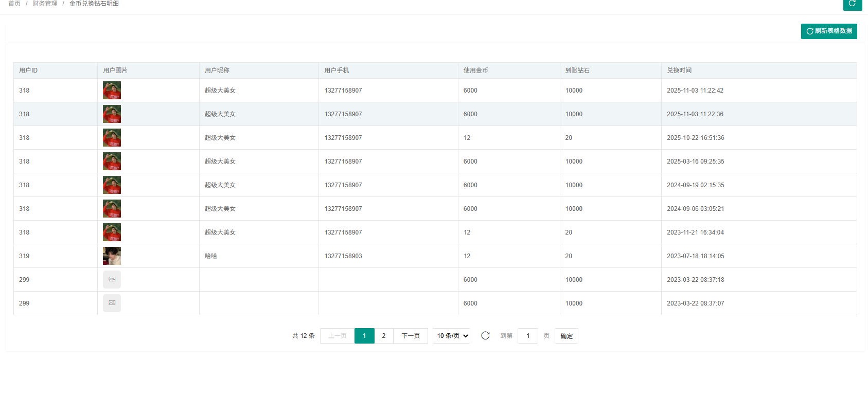Click placeholder image icon for 08:37:18 row
This screenshot has height=413, width=868.
coord(112,279)
